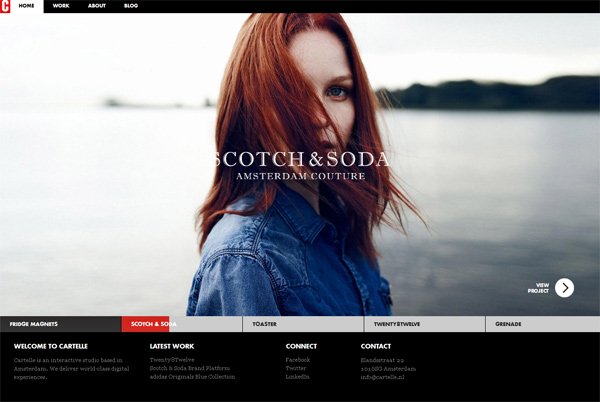Screen dimensions: 600x402
Task: Open Twenty8Twelve under Latest Work
Action: (172, 360)
